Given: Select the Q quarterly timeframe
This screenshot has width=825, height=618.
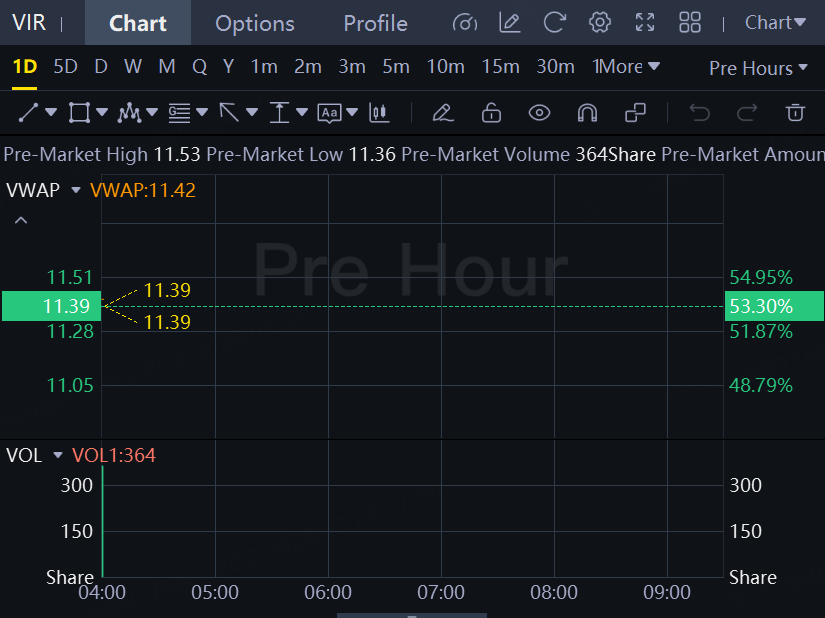Looking at the screenshot, I should click(x=199, y=67).
